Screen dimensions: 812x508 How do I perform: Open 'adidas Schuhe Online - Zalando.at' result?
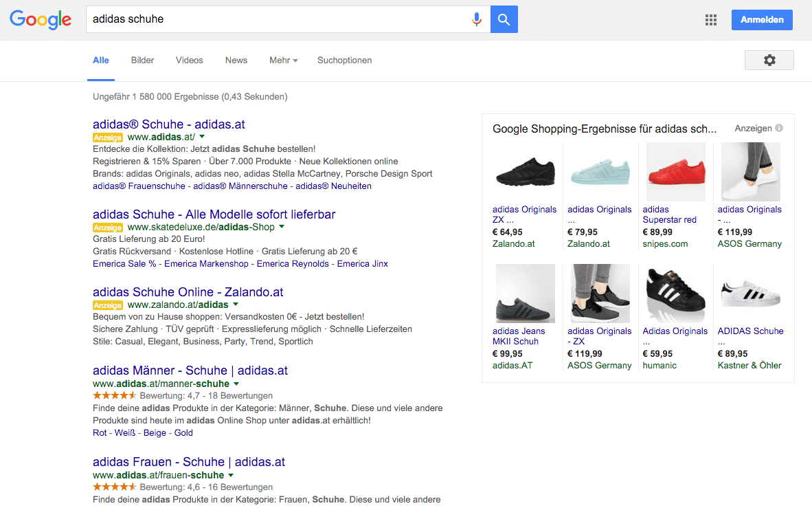(188, 292)
